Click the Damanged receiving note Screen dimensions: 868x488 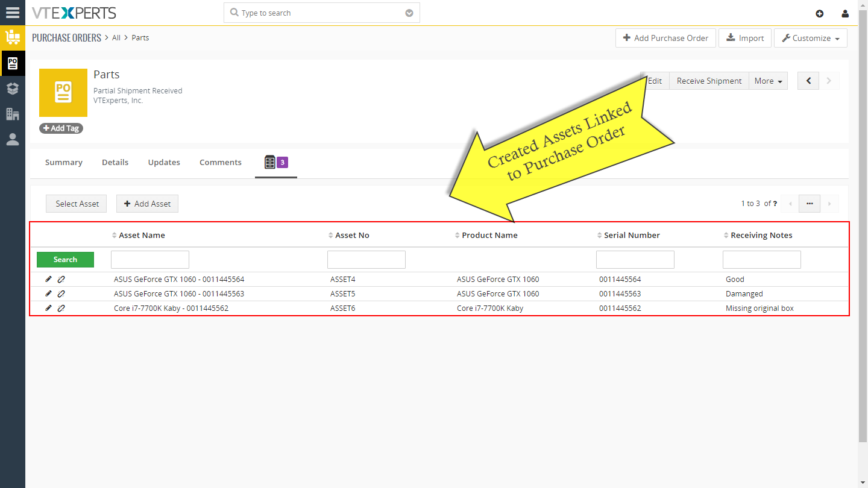[744, 293]
